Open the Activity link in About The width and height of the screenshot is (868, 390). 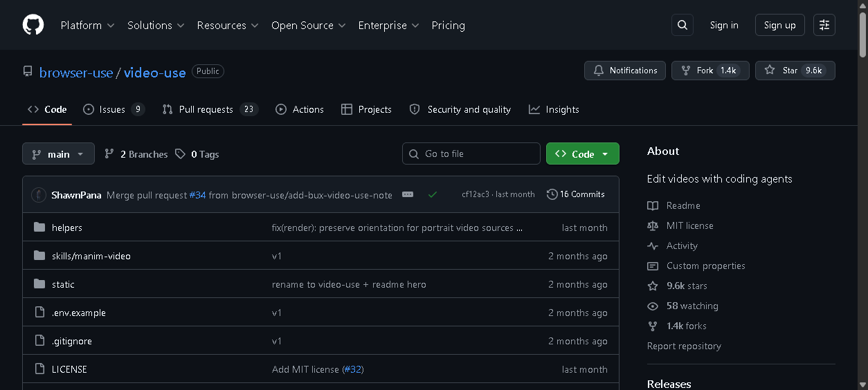[x=672, y=245]
